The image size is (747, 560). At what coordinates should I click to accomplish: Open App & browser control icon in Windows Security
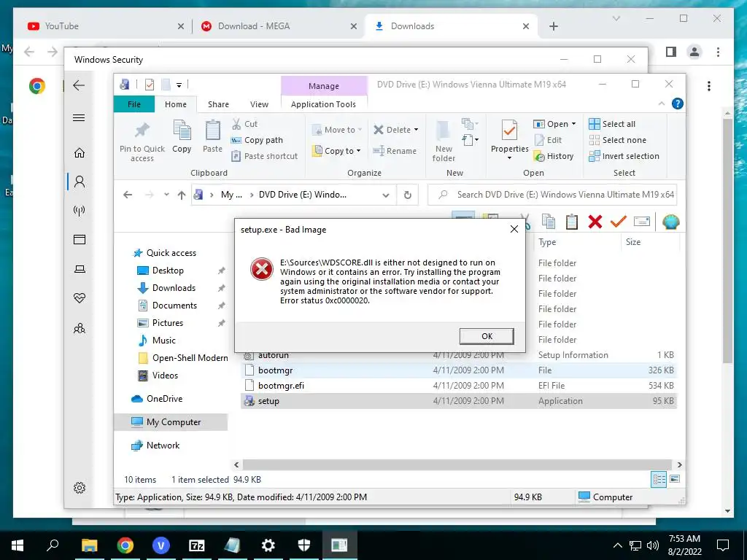(x=80, y=239)
